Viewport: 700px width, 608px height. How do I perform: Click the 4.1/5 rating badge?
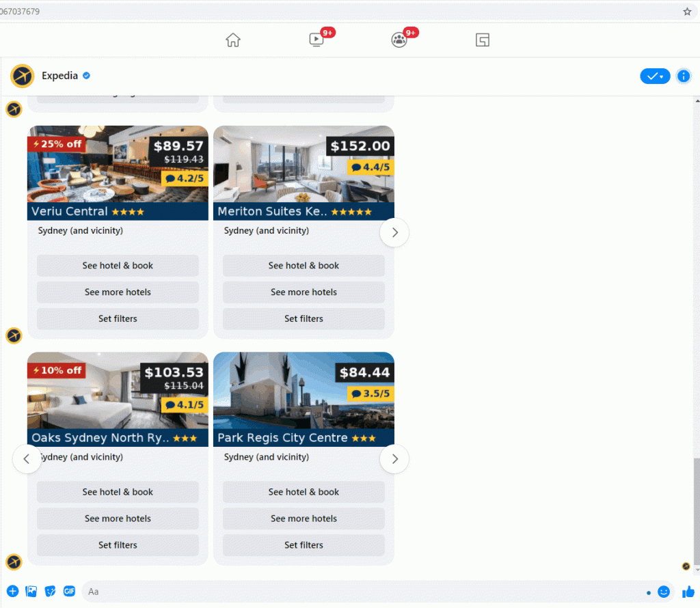point(185,405)
